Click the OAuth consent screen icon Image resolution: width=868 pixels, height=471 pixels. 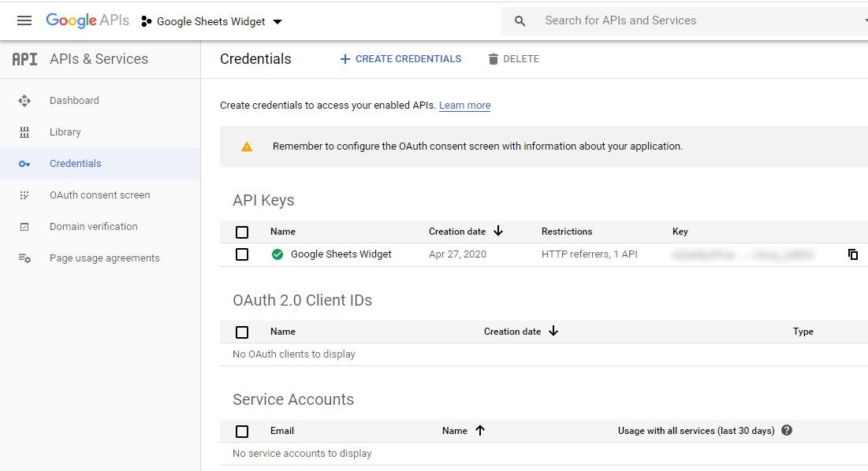pyautogui.click(x=24, y=195)
